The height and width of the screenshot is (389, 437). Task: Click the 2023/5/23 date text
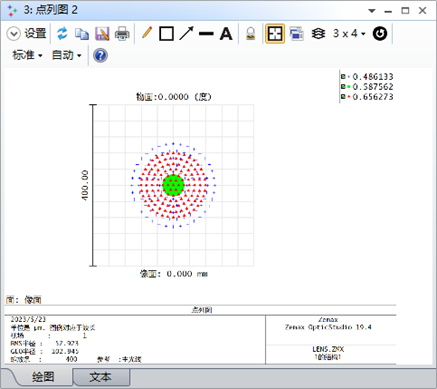pos(28,319)
